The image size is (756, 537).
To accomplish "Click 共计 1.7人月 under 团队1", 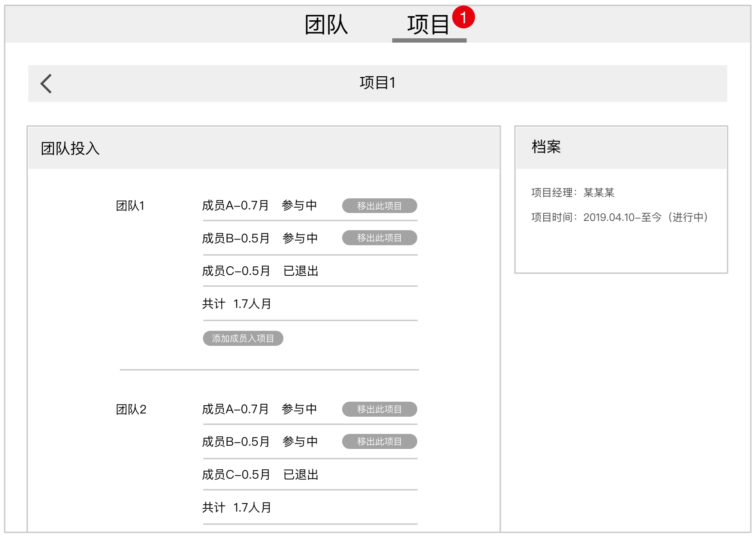I will point(237,304).
